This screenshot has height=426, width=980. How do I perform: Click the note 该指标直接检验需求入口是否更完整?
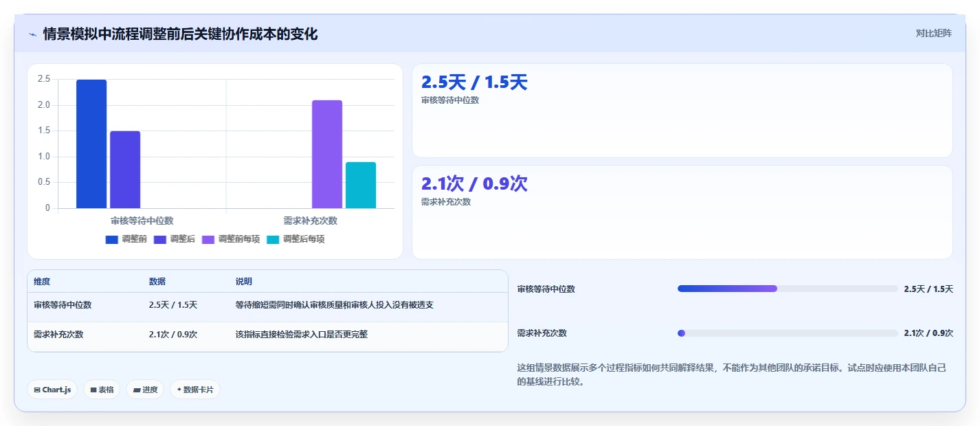point(302,335)
